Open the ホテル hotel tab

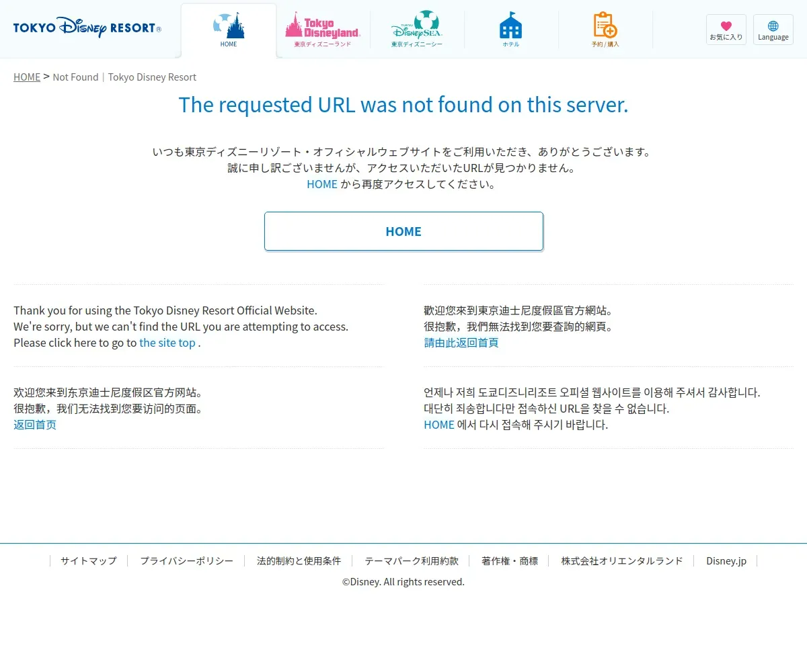click(511, 30)
